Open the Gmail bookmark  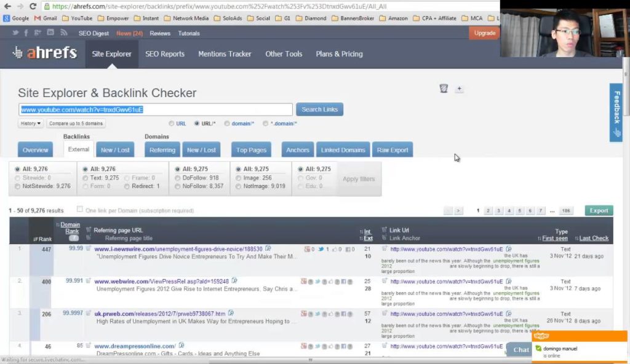point(46,18)
